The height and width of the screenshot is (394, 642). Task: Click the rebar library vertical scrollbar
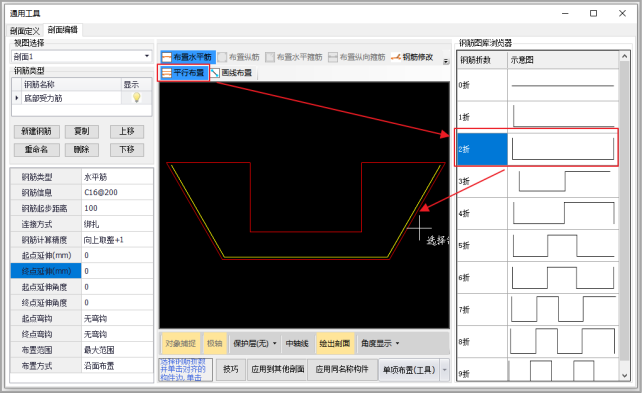[x=624, y=216]
